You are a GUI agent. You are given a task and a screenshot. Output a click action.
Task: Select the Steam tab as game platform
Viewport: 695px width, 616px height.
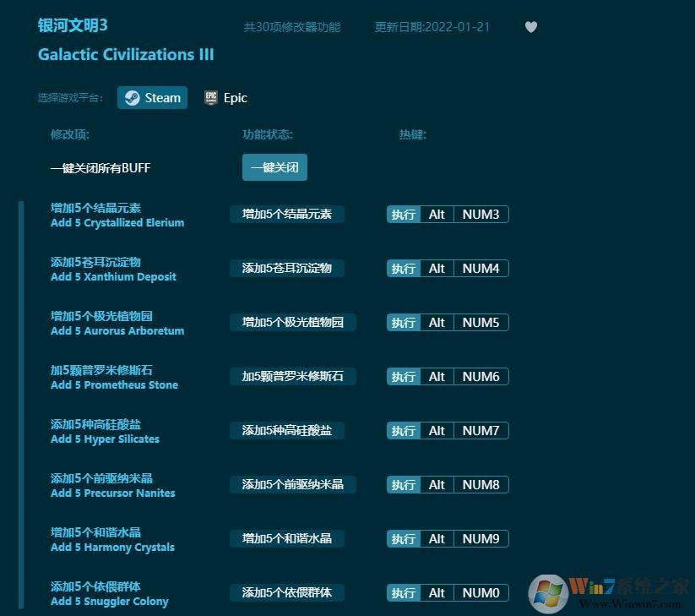pos(152,97)
